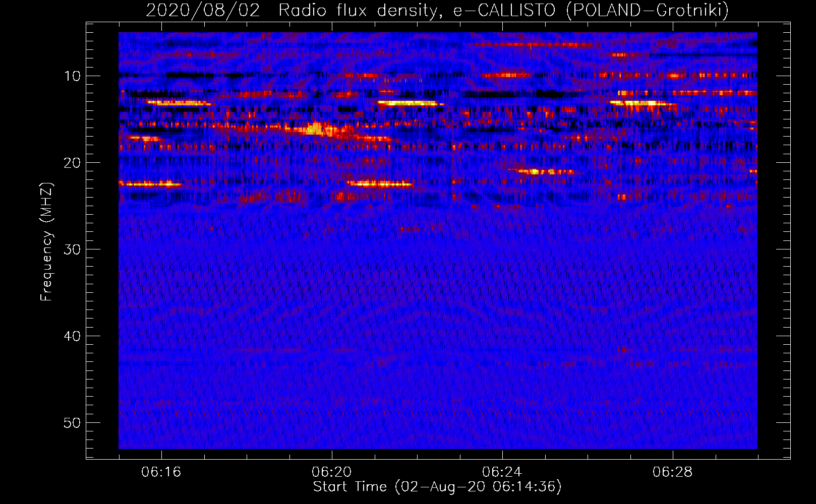
Task: Click the 50 frequency tick label
Action: (72, 423)
